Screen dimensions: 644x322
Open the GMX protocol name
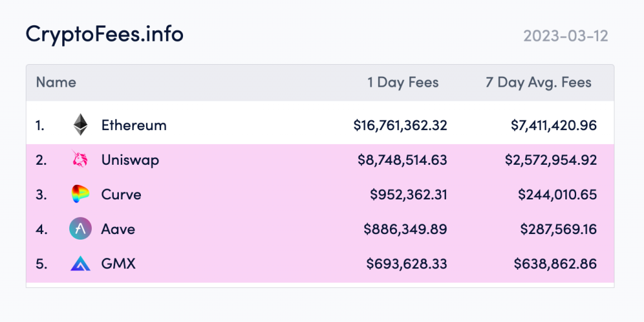[118, 264]
